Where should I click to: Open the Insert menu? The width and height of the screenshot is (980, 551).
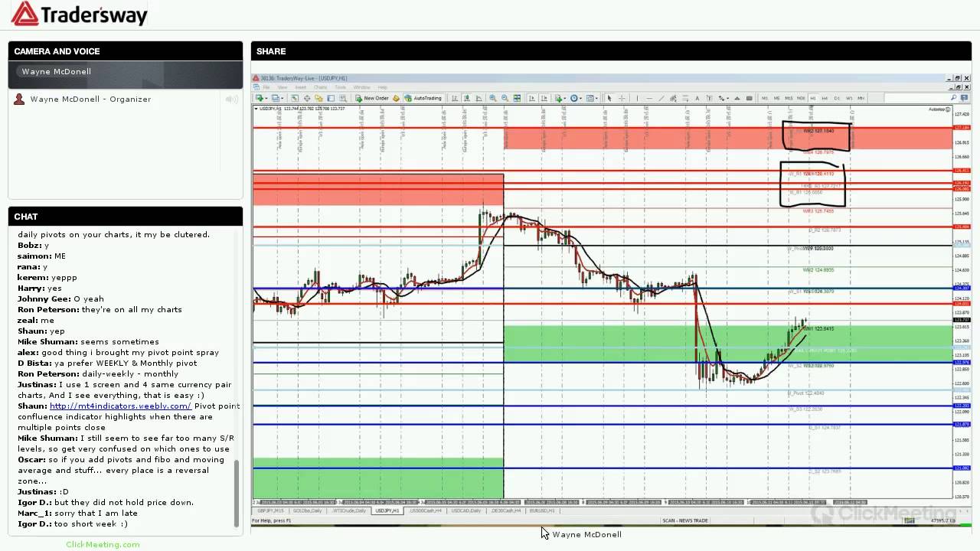(301, 87)
